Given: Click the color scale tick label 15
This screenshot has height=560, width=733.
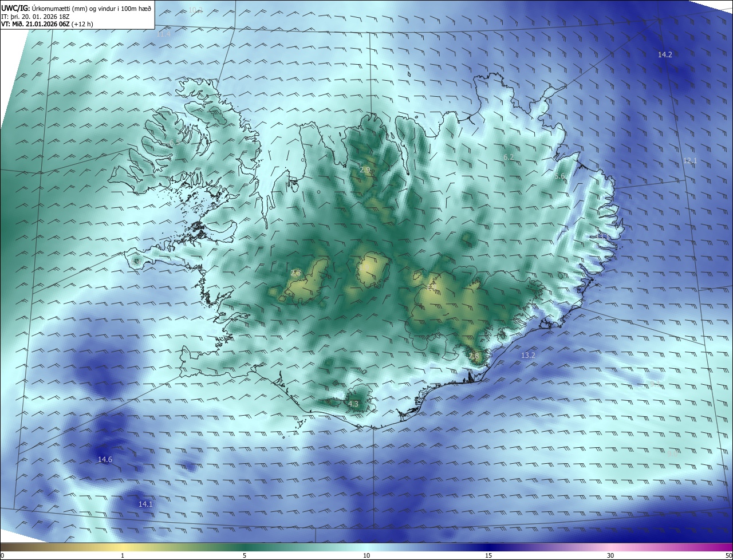Looking at the screenshot, I should (488, 555).
